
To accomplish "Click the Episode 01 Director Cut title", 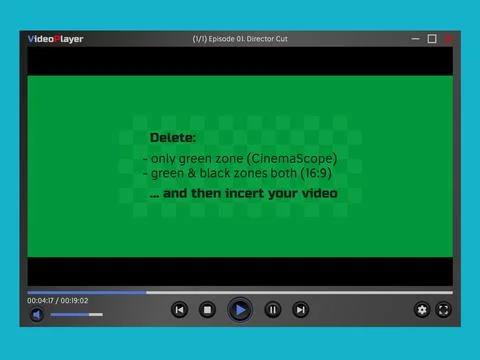I will pos(240,39).
